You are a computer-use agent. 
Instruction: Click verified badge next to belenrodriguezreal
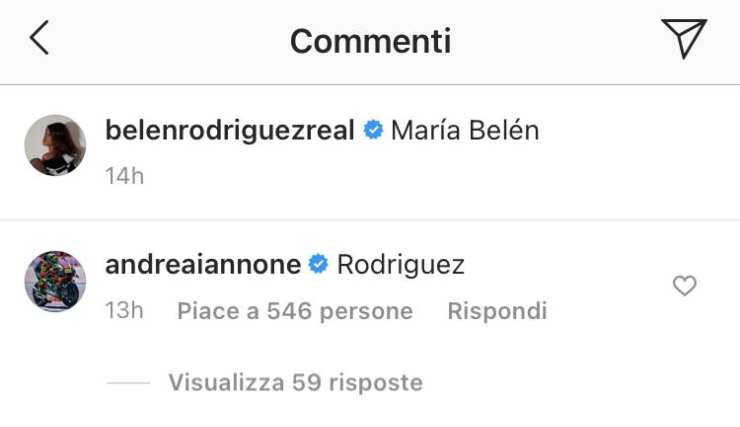click(373, 130)
